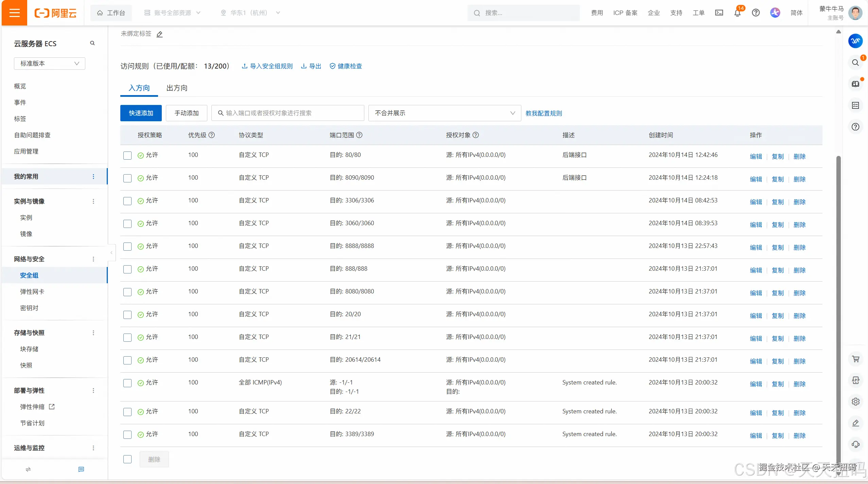Click the 快速添加 button

141,113
